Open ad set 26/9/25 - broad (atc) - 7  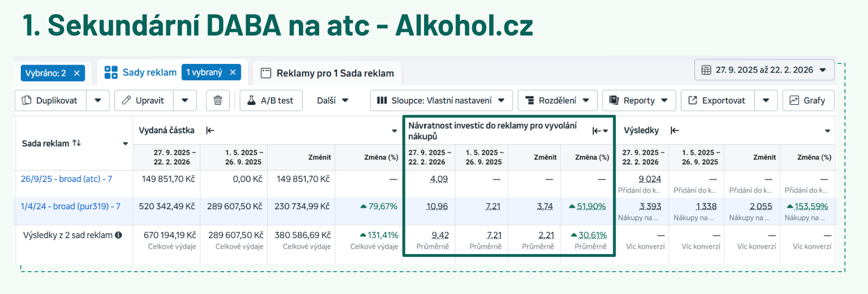pos(66,179)
